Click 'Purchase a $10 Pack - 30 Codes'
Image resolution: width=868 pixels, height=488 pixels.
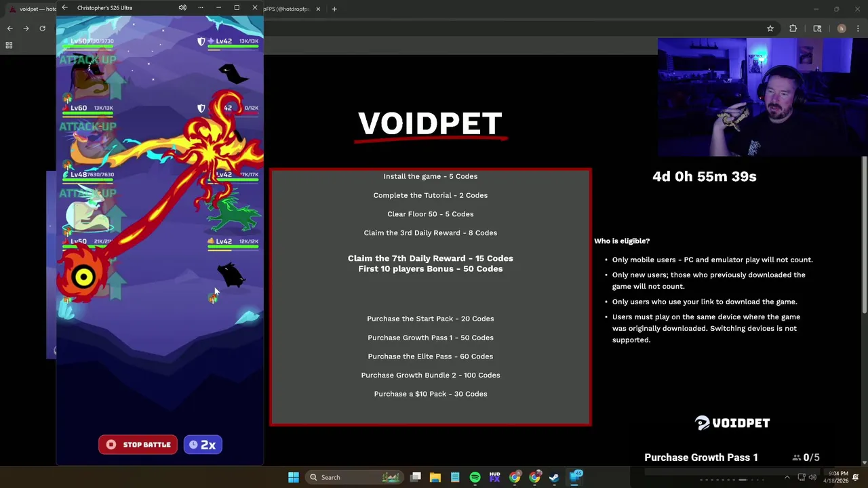coord(431,394)
